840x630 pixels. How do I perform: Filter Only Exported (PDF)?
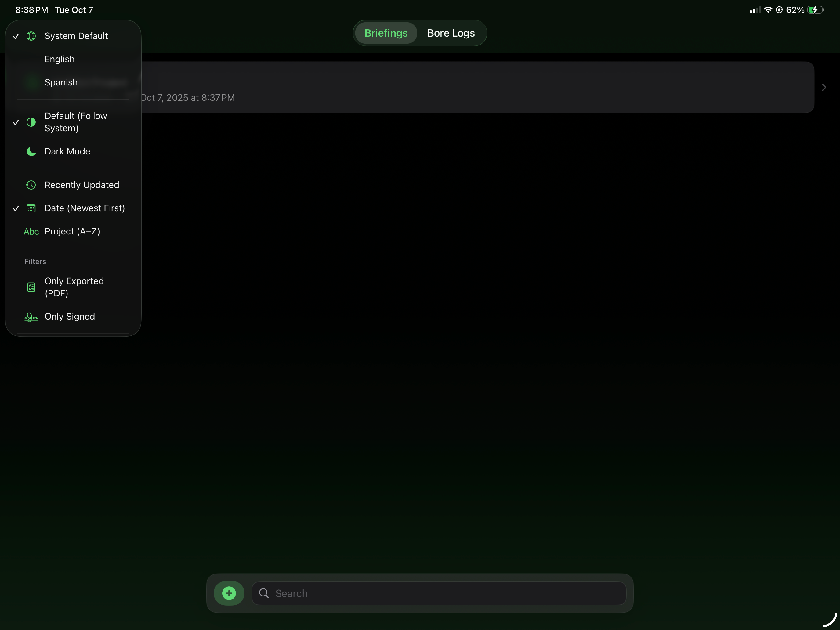coord(73,287)
